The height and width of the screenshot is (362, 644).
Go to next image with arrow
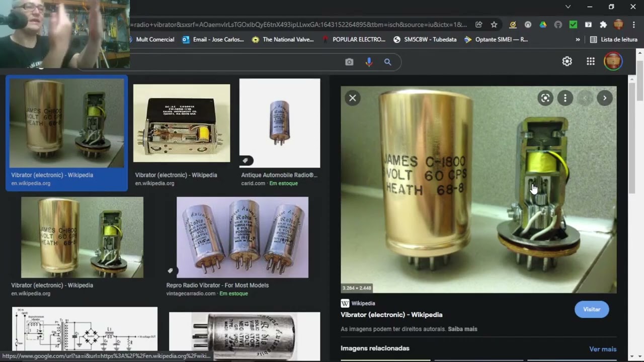[x=605, y=98]
